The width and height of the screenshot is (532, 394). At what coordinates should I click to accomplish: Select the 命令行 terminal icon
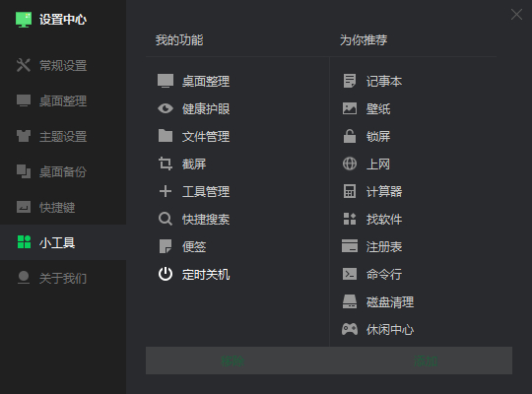(350, 274)
